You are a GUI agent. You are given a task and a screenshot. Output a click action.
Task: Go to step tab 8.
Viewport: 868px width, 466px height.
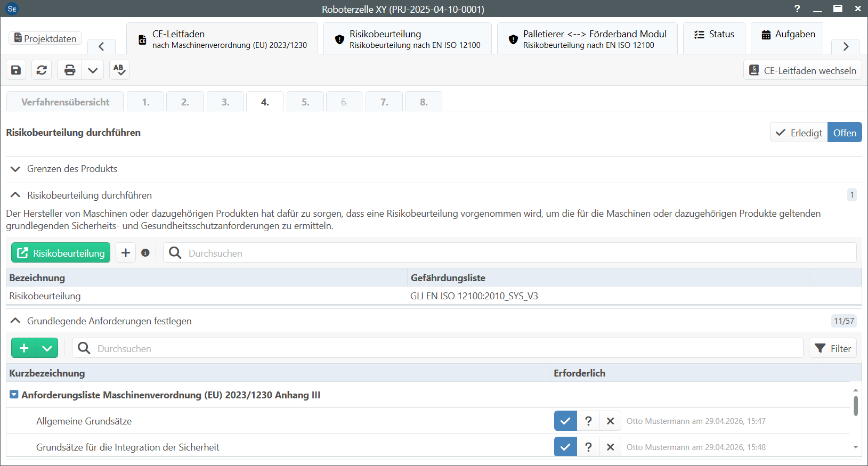click(x=424, y=102)
